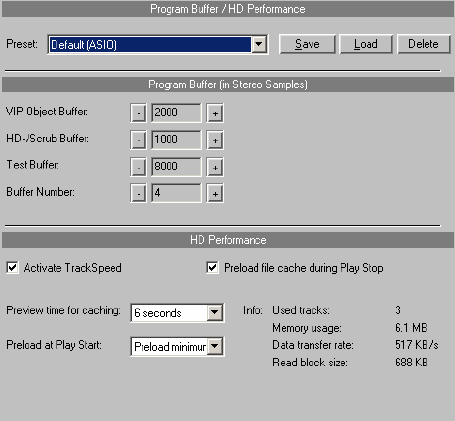The width and height of the screenshot is (455, 421).
Task: Save the current preset
Action: [x=307, y=44]
